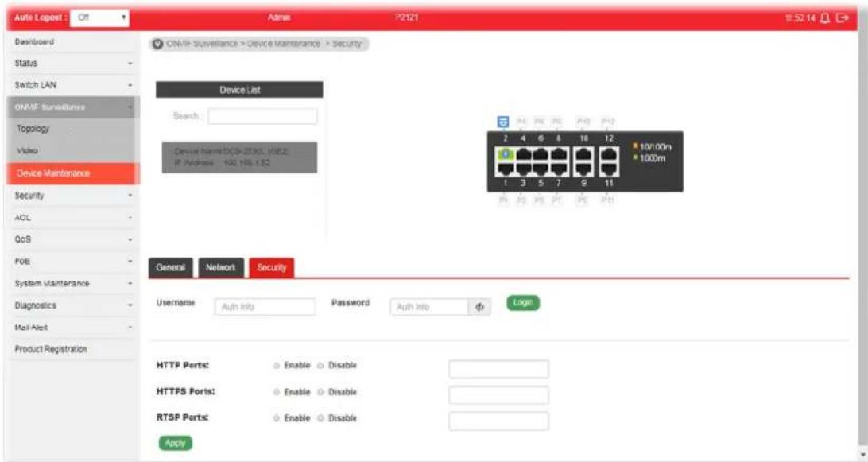Enable RTSP Ports radio button
Screen dimensions: 868x462
coord(277,418)
